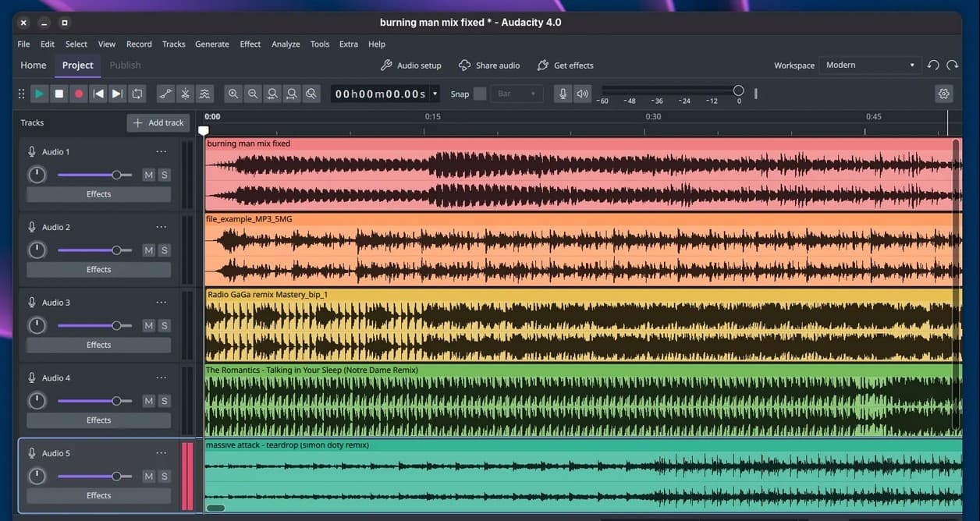This screenshot has width=980, height=521.
Task: Click the microphone meter icon
Action: [x=563, y=94]
